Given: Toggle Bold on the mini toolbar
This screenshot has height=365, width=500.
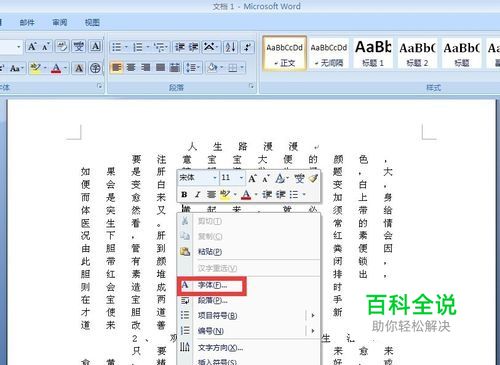Looking at the screenshot, I should point(184,194).
